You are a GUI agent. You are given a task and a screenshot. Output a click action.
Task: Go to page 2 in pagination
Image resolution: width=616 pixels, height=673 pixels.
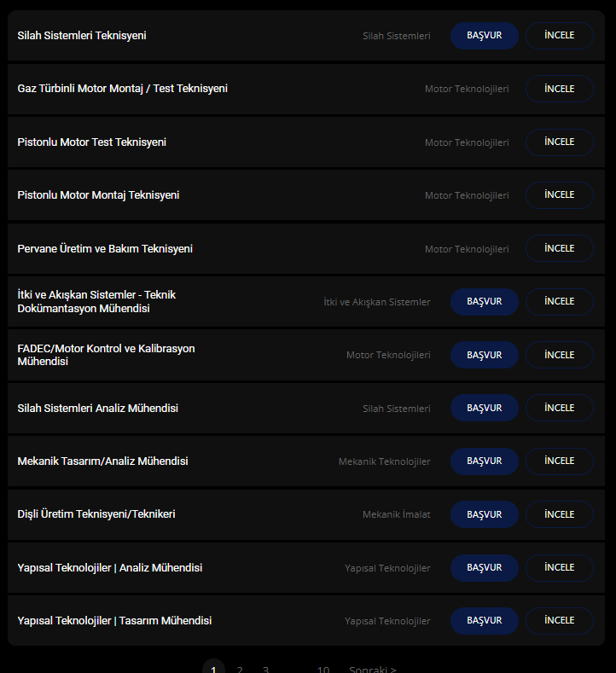240,669
